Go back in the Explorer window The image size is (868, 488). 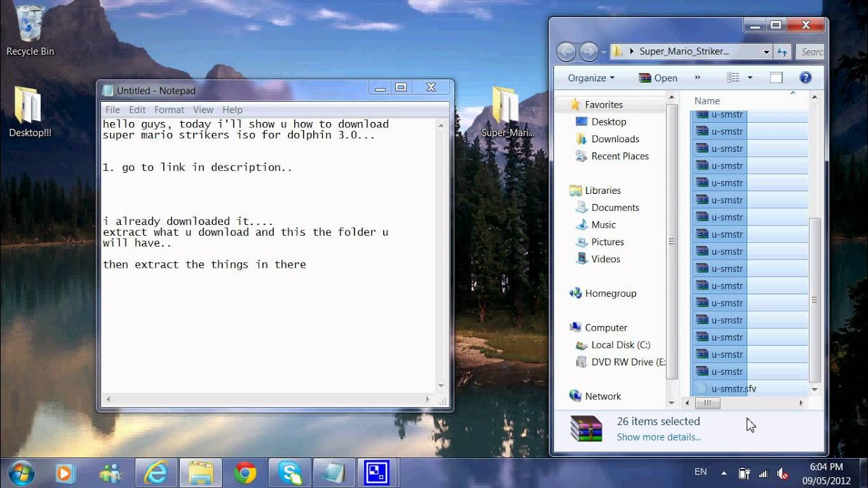566,52
